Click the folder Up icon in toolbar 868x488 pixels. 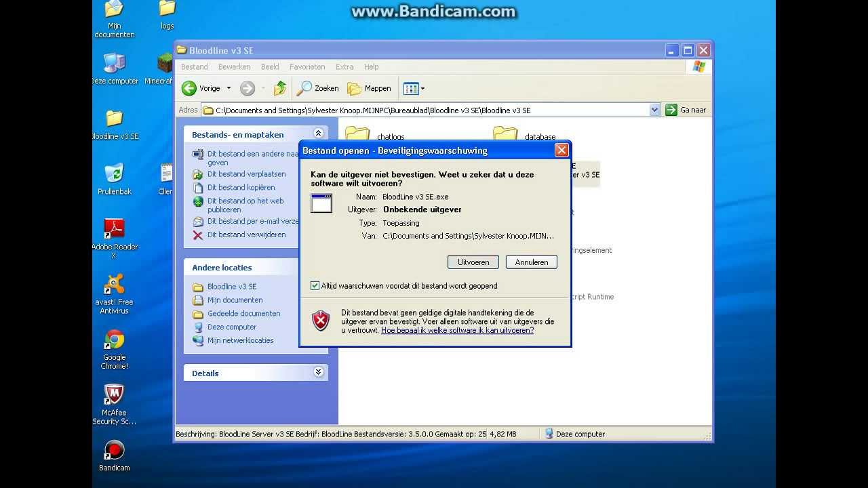pos(280,88)
